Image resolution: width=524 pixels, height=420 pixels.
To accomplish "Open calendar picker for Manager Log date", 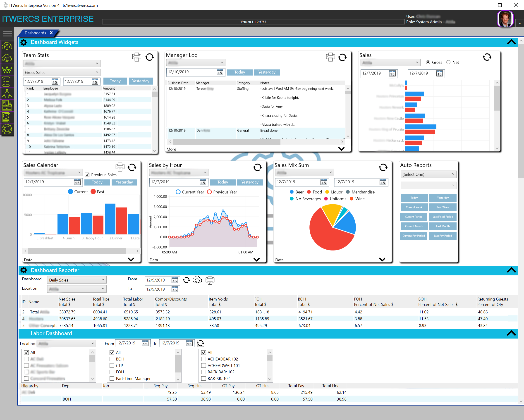I will (x=220, y=72).
